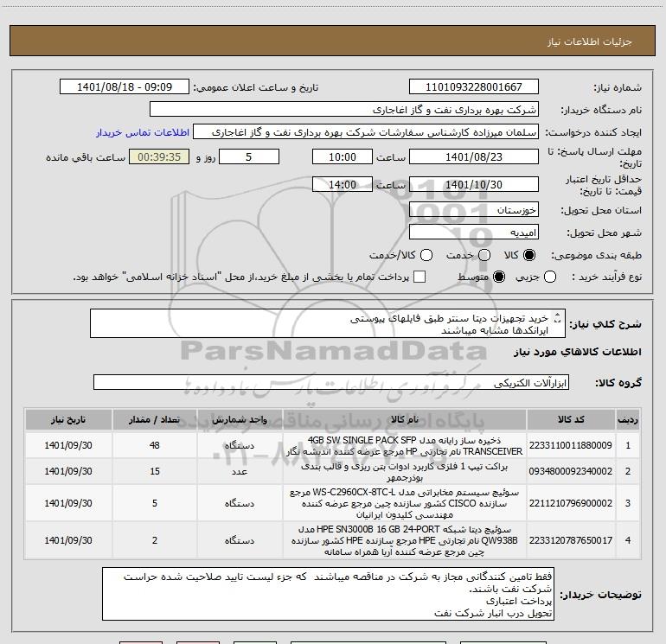Screen dimensions: 666x644
Task: Click the need date in row 4
Action: (68, 540)
